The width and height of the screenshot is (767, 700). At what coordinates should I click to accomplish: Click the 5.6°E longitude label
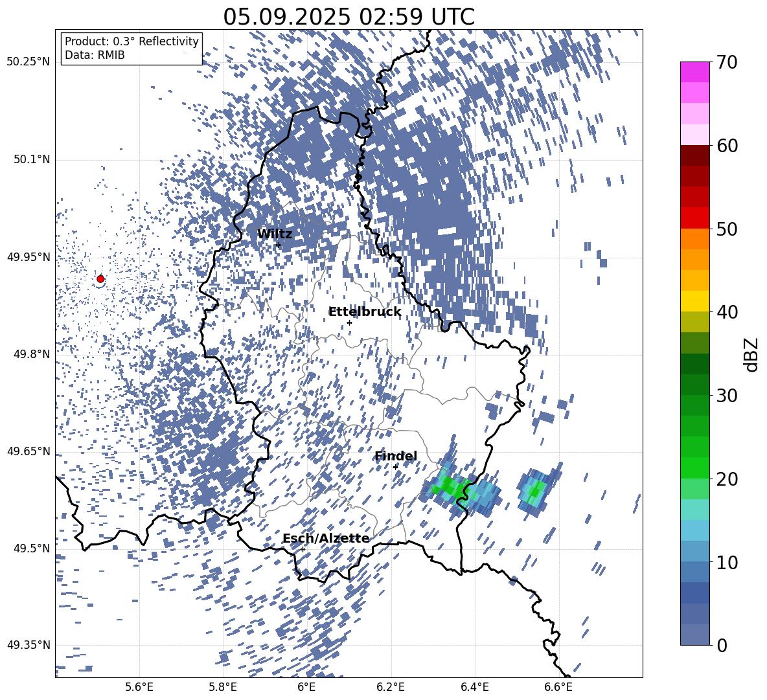(139, 687)
